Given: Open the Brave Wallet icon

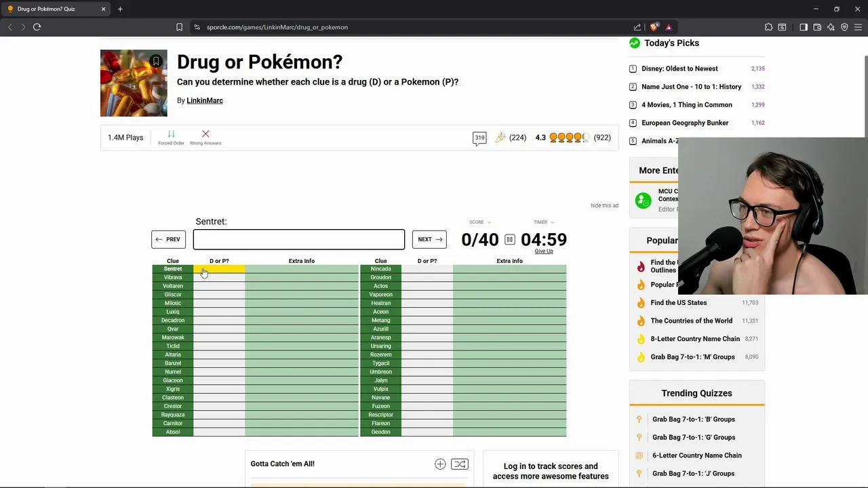Looking at the screenshot, I should tap(817, 27).
